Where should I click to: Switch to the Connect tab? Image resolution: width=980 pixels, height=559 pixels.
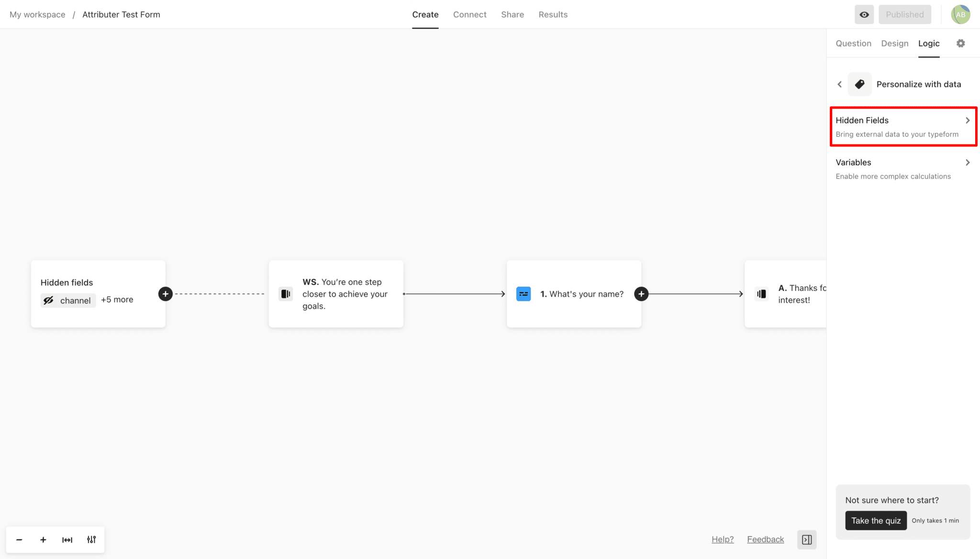469,14
